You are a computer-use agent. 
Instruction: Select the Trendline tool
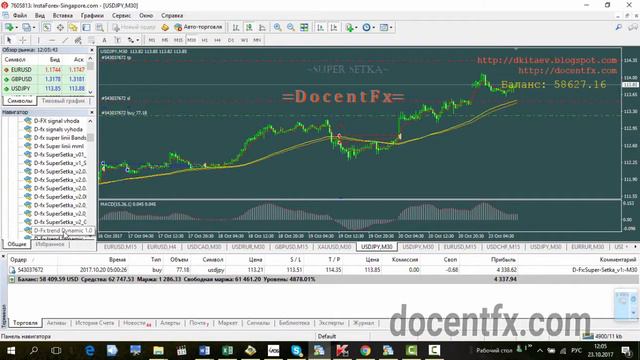(65, 40)
